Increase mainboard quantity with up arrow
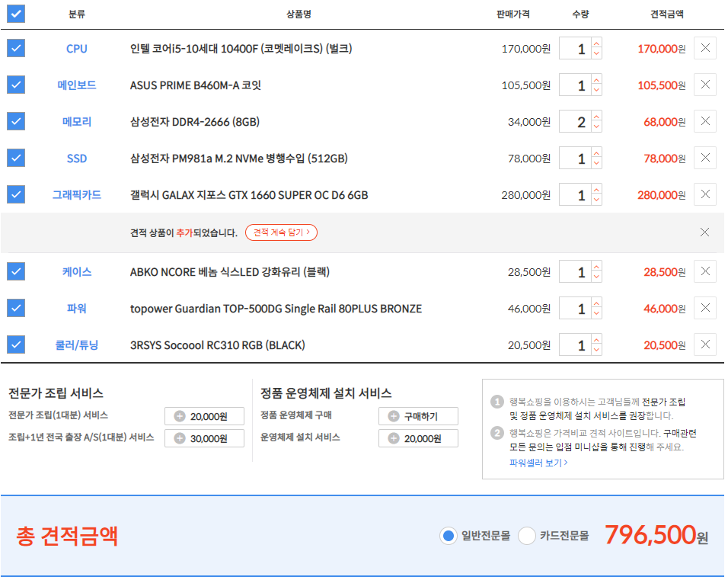Screen dimensions: 728x580 (x=596, y=80)
